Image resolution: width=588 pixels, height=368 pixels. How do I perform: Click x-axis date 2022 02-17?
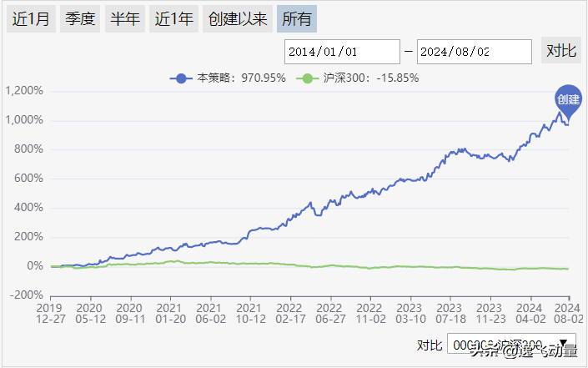click(290, 314)
